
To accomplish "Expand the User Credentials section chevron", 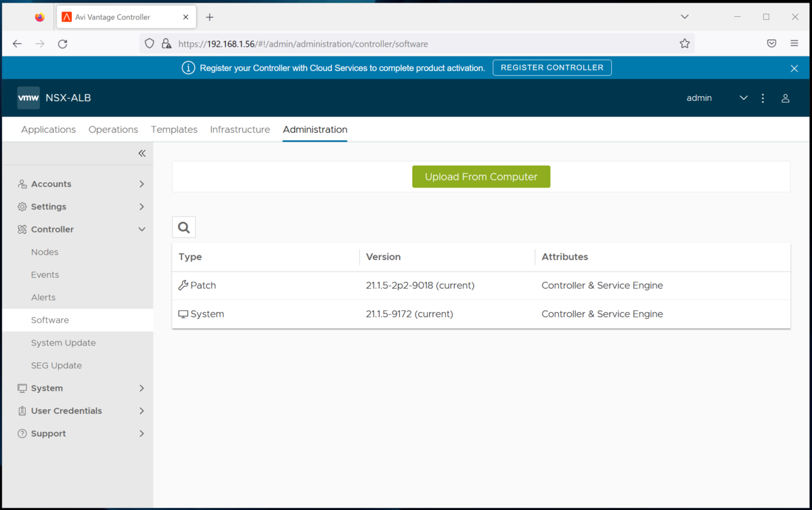I will [x=141, y=411].
